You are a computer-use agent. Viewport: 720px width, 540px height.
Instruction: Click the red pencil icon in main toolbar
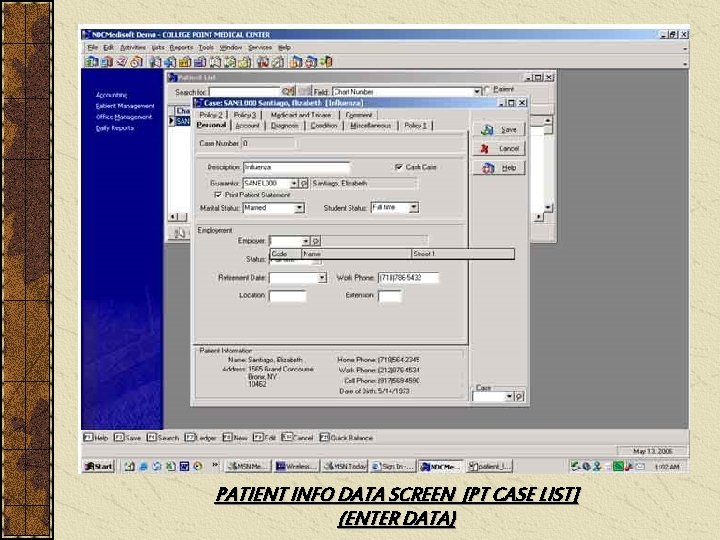(122, 62)
